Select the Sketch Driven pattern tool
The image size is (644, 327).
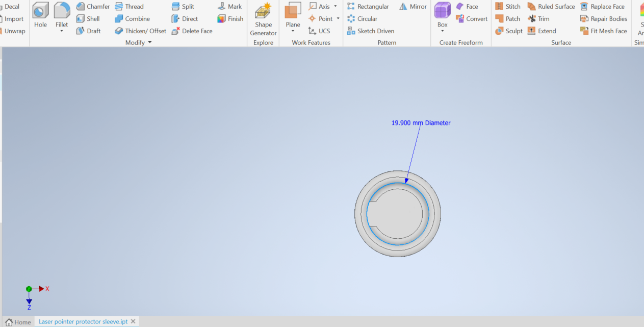coord(371,31)
